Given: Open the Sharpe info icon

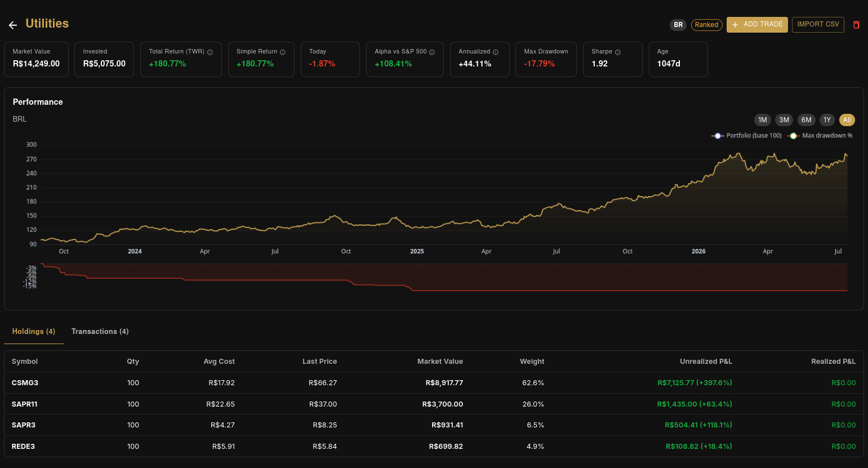Looking at the screenshot, I should 618,52.
